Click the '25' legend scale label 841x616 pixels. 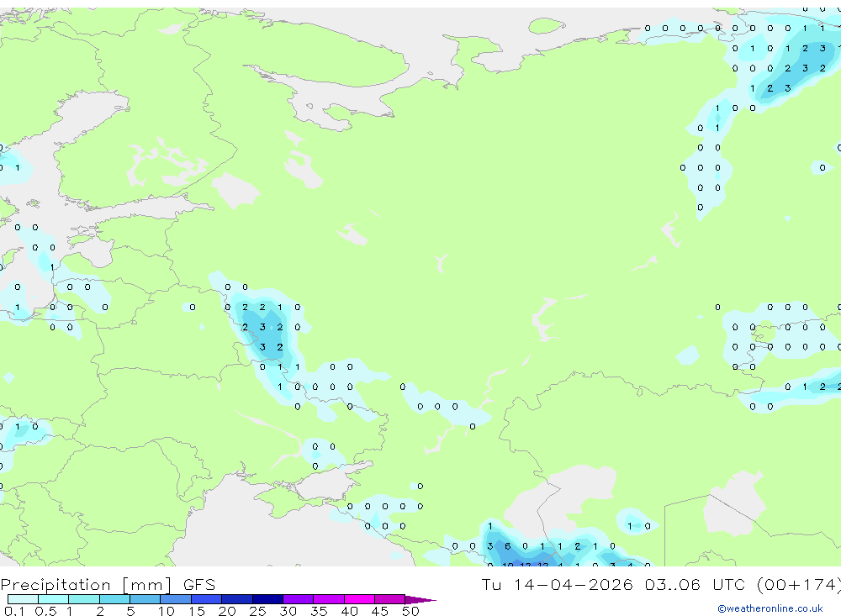tap(257, 611)
